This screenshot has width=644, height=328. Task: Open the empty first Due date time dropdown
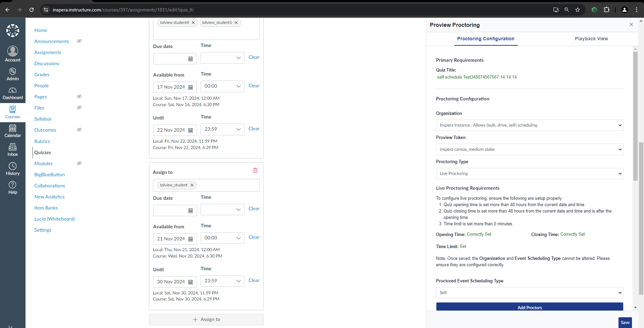coord(222,58)
